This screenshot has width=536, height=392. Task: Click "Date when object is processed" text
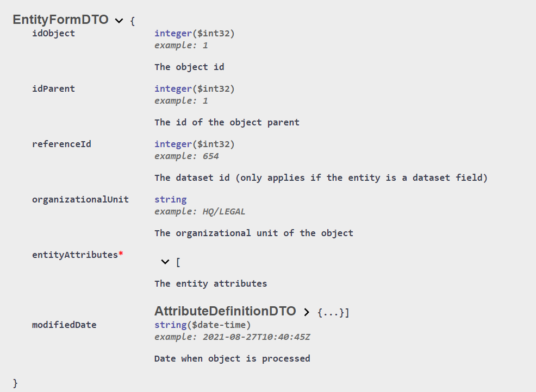[232, 358]
